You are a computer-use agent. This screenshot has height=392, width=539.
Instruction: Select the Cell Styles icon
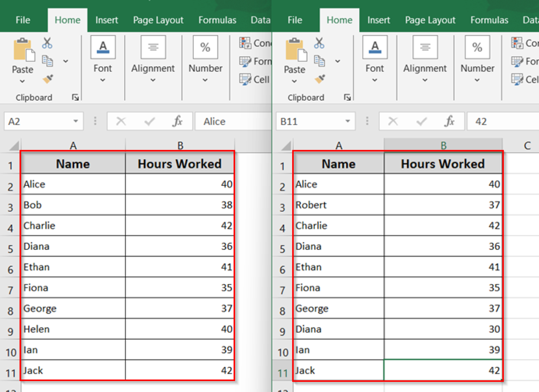point(245,79)
